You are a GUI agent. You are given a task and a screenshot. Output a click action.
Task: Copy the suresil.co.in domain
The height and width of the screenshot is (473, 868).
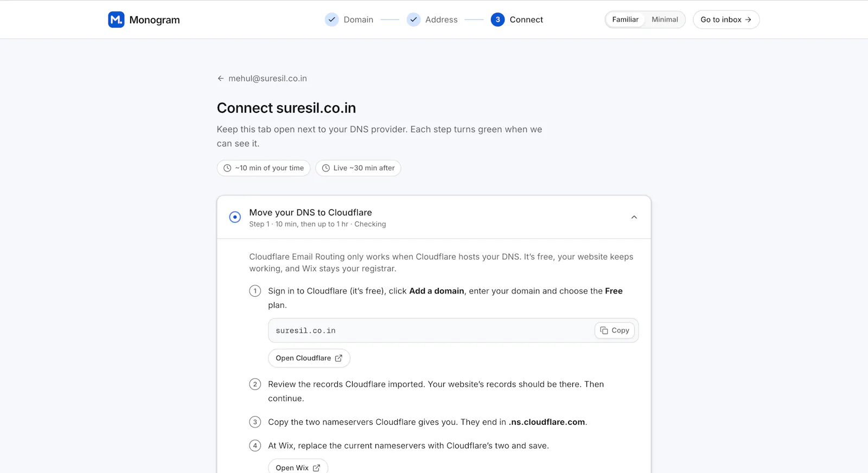[615, 330]
